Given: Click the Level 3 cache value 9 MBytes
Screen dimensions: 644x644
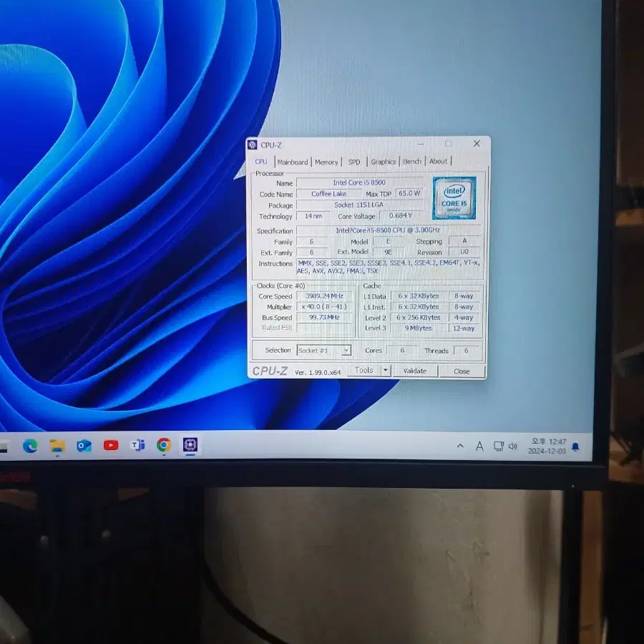Looking at the screenshot, I should coord(418,328).
